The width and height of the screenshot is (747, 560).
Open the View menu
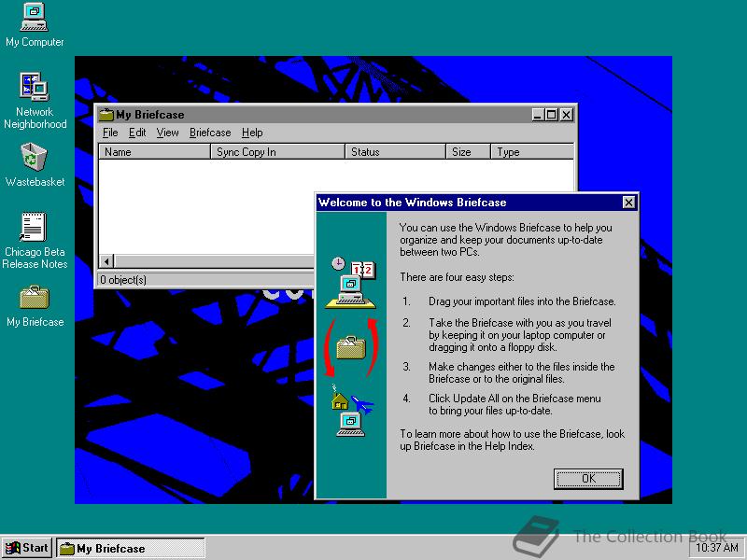pos(167,133)
